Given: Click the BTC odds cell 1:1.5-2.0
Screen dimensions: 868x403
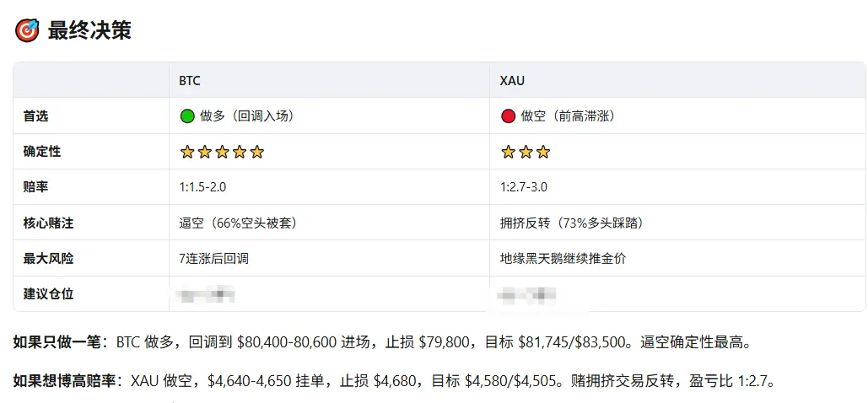Looking at the screenshot, I should 202,187.
